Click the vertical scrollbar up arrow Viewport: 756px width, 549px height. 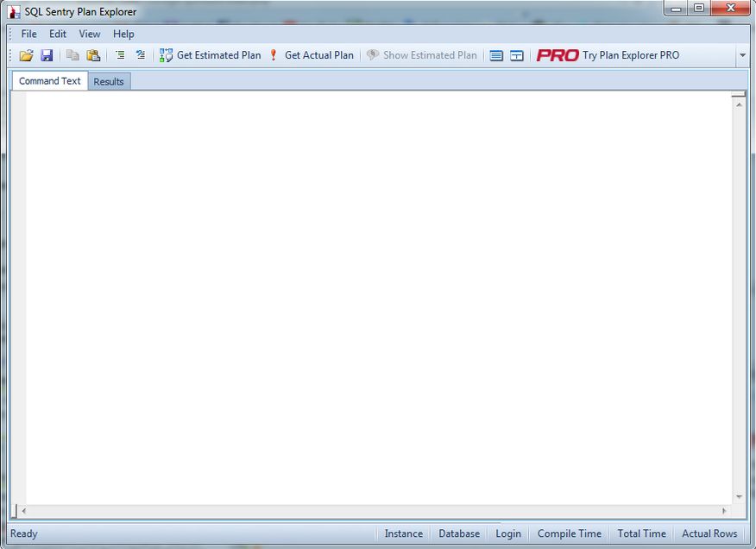[739, 104]
